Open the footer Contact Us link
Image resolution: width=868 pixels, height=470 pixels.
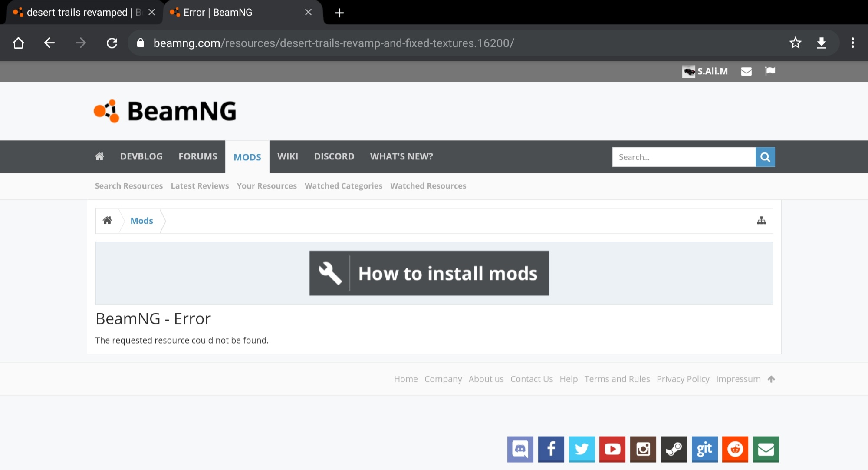(x=532, y=379)
